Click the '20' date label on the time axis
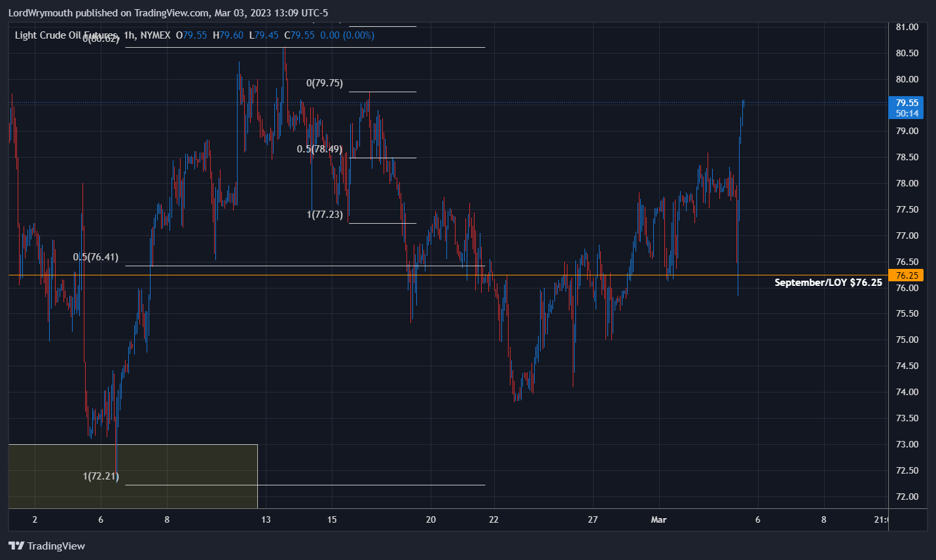 (431, 519)
